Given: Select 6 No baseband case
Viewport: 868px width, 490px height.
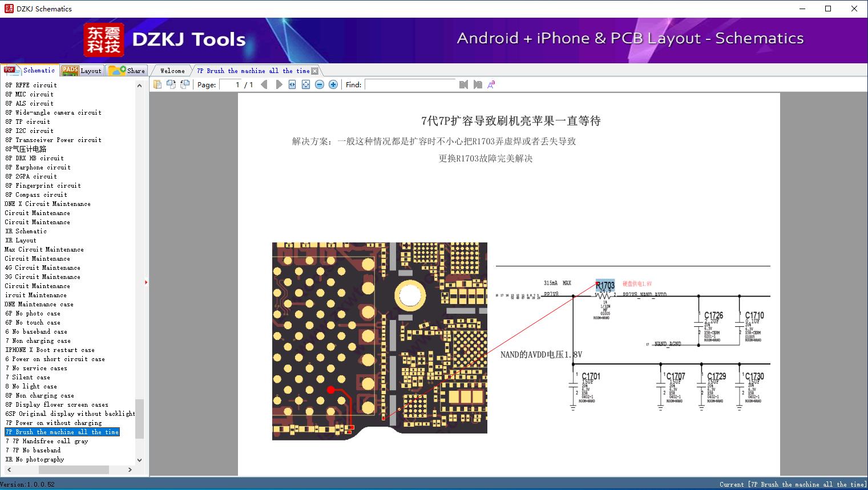Looking at the screenshot, I should (36, 331).
